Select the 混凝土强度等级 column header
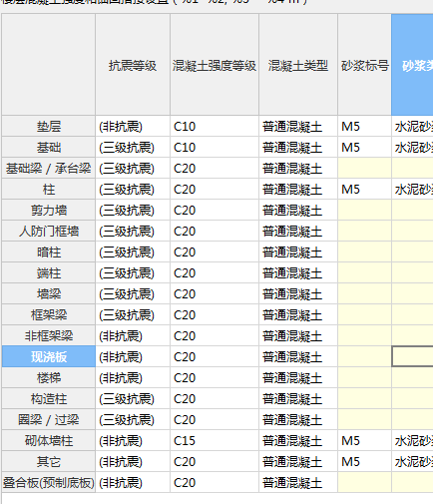This screenshot has height=504, width=433. click(215, 65)
